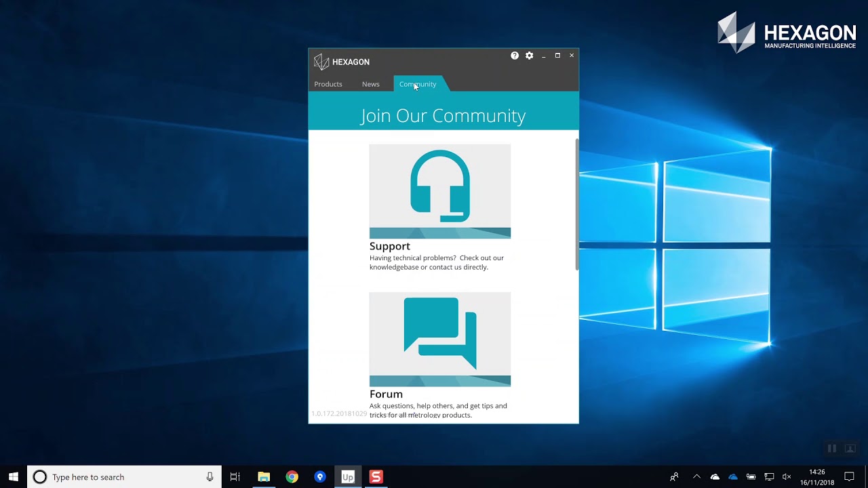This screenshot has height=488, width=868.
Task: Show hidden system tray icons
Action: click(x=696, y=477)
